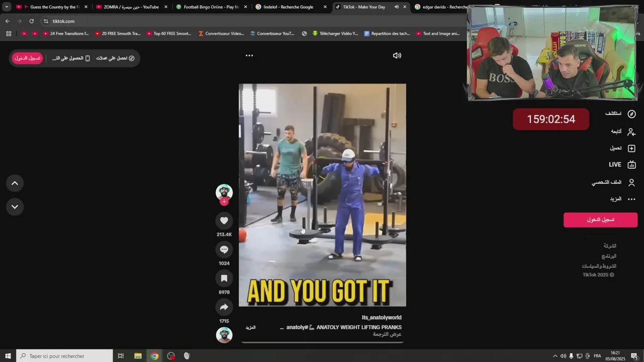Go to previous video with up chevron
The image size is (644, 362).
click(x=15, y=184)
